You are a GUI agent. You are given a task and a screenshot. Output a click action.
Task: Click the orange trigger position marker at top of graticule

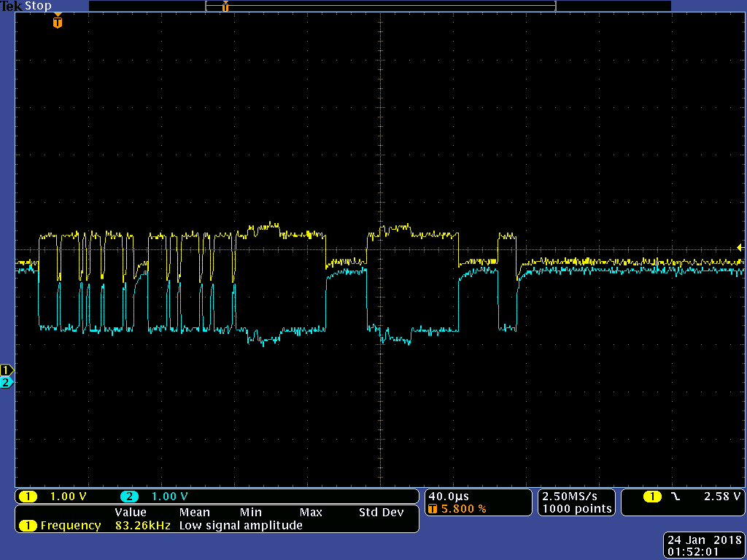58,21
